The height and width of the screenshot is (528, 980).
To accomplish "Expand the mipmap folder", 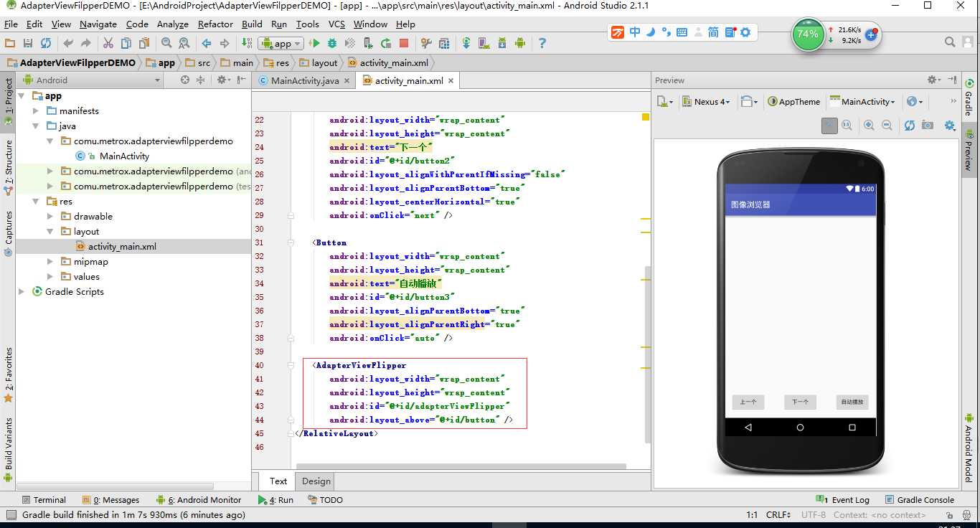I will tap(50, 262).
